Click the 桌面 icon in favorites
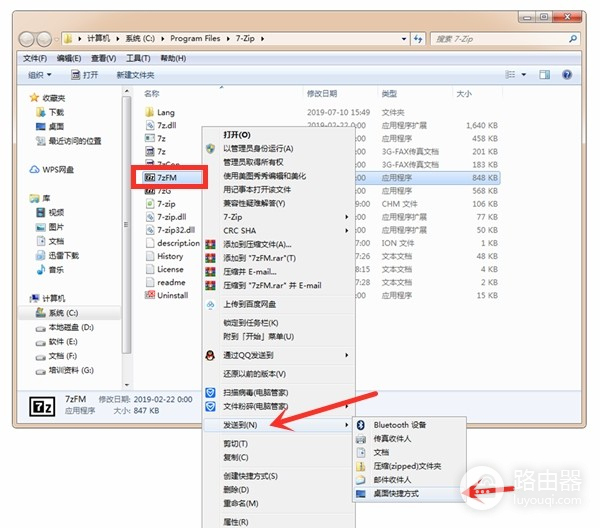 pyautogui.click(x=41, y=126)
